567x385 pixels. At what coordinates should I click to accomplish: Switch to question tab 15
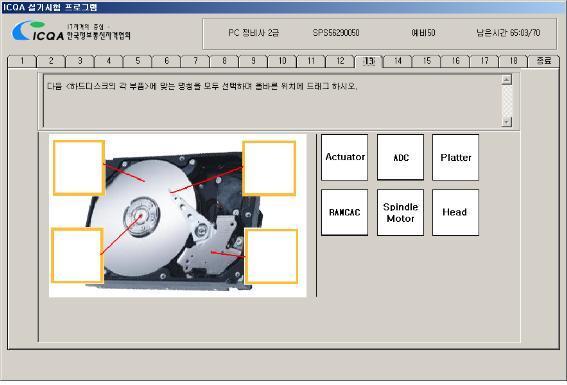427,61
